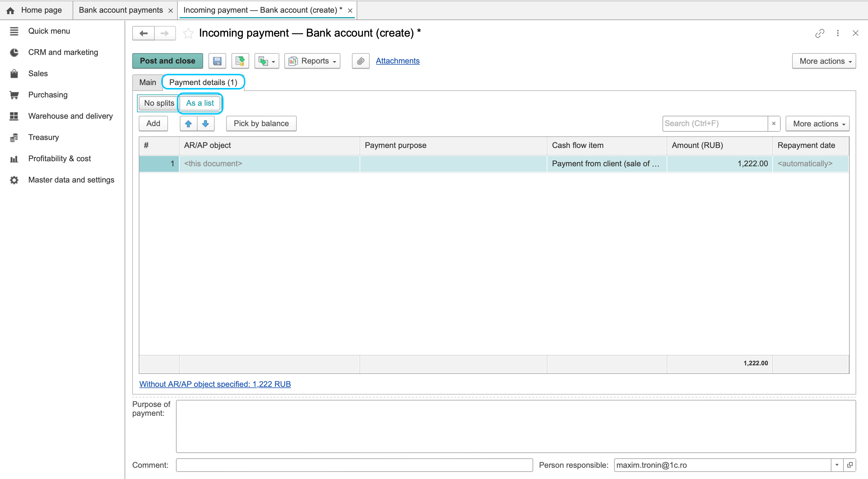Image resolution: width=868 pixels, height=479 pixels.
Task: Click Post and close button
Action: coord(167,61)
